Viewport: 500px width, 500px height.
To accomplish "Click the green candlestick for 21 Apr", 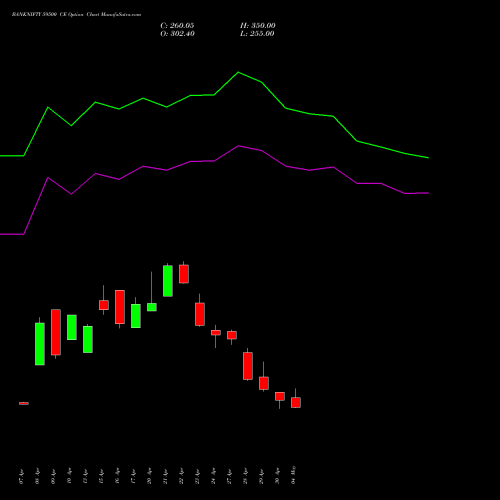I will click(x=168, y=281).
